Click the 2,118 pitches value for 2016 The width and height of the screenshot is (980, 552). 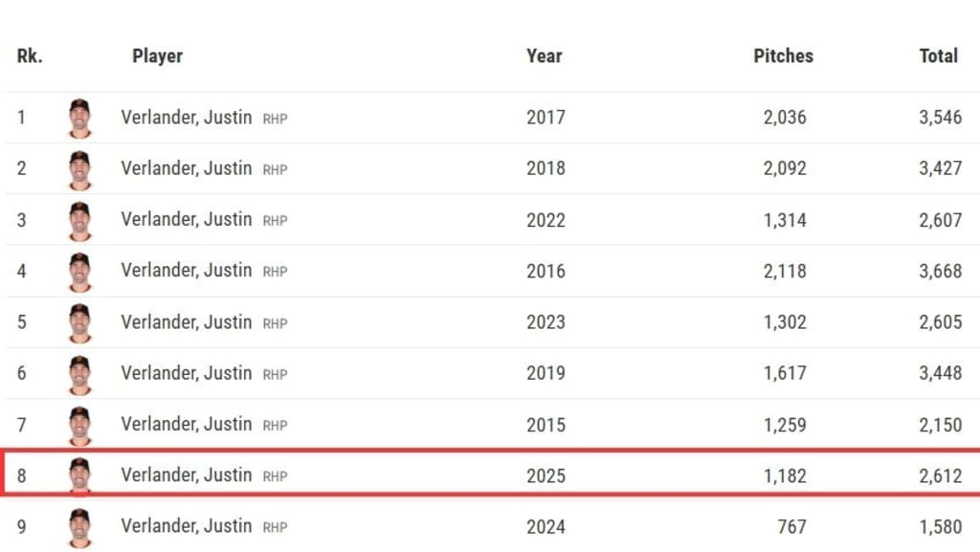(x=785, y=272)
